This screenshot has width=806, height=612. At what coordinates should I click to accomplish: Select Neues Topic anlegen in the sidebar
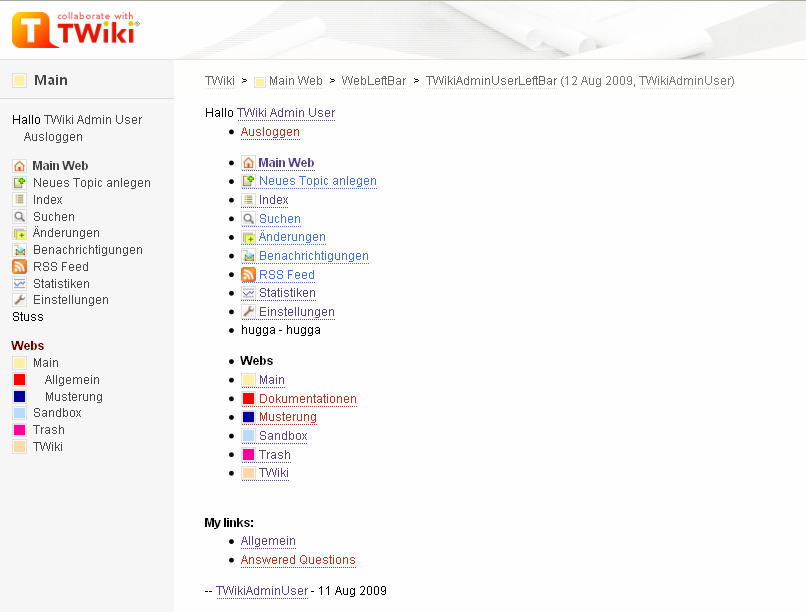pyautogui.click(x=91, y=183)
